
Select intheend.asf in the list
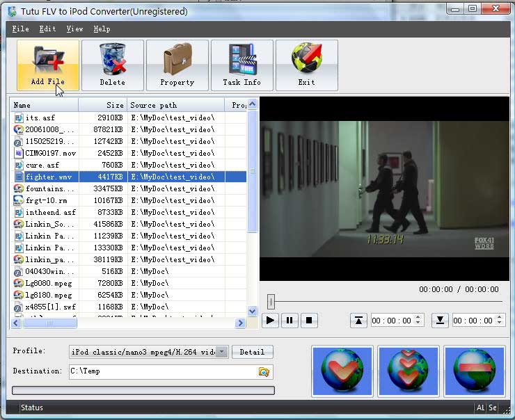[x=129, y=212]
